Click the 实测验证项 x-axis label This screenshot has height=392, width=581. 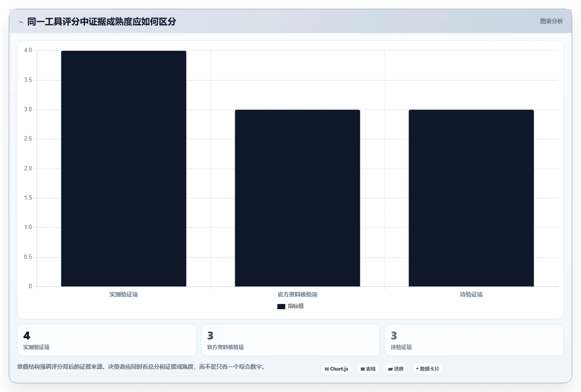[123, 295]
